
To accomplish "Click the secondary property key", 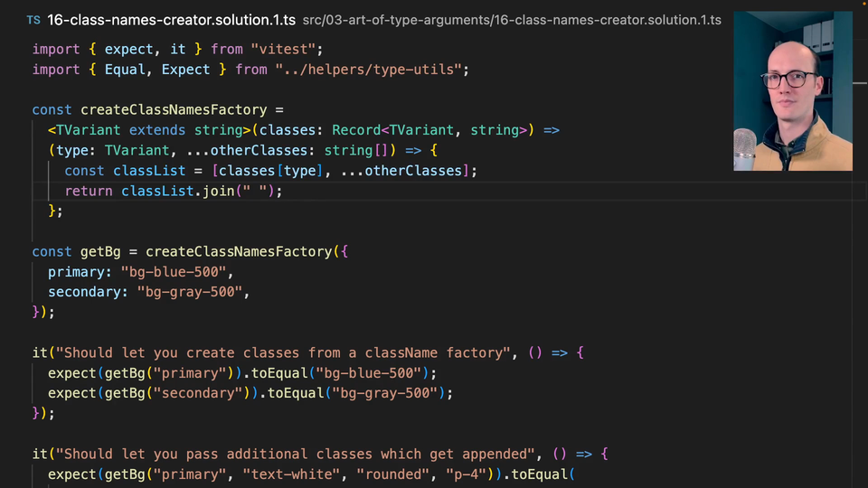I will click(88, 292).
